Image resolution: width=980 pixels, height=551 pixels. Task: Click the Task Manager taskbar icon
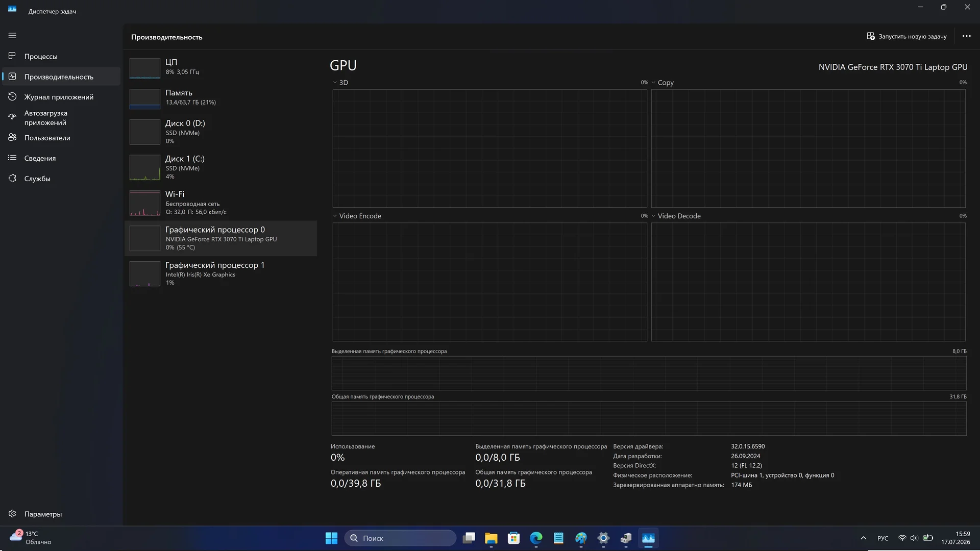tap(648, 538)
